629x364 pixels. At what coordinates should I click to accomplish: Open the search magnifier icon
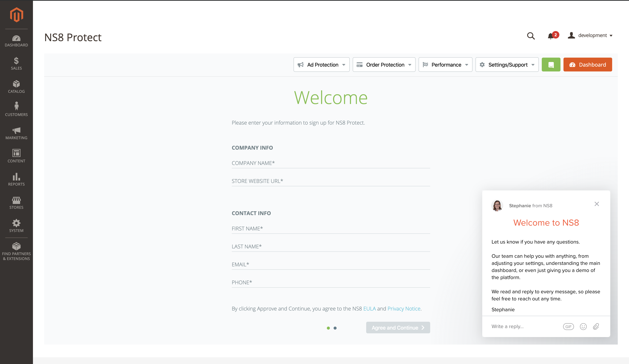click(531, 36)
